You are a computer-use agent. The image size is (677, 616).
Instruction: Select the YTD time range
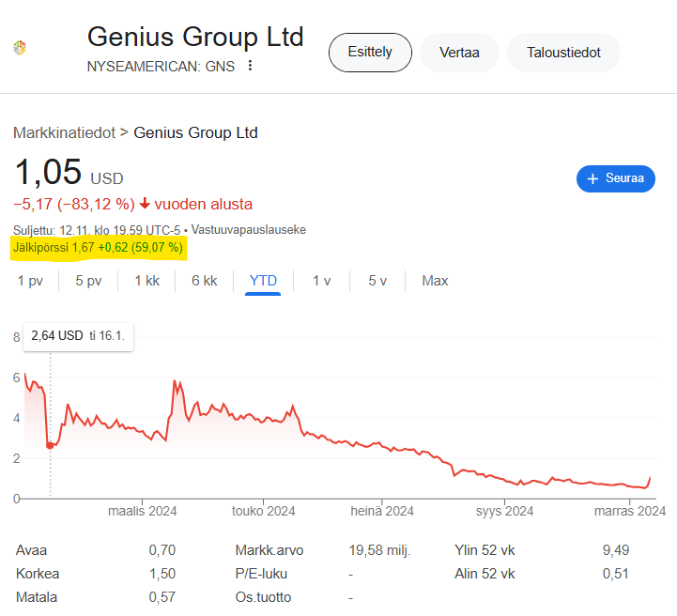(x=263, y=281)
